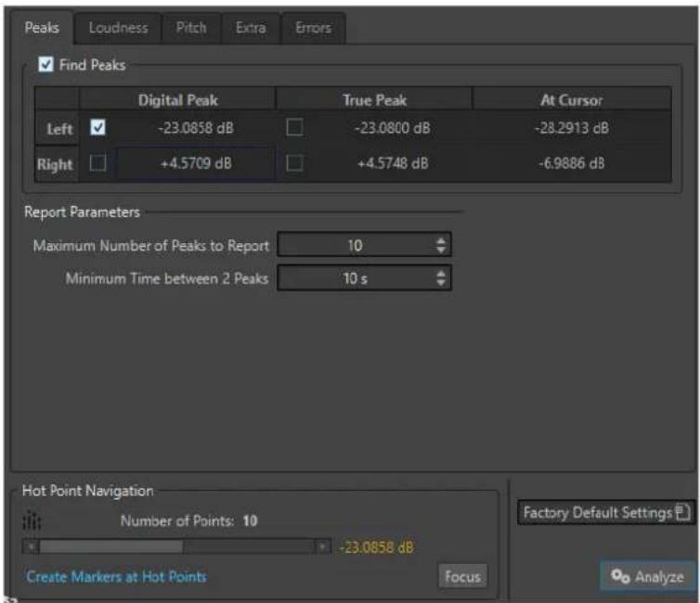
Task: Click the hot point slider left arrow
Action: [32, 546]
